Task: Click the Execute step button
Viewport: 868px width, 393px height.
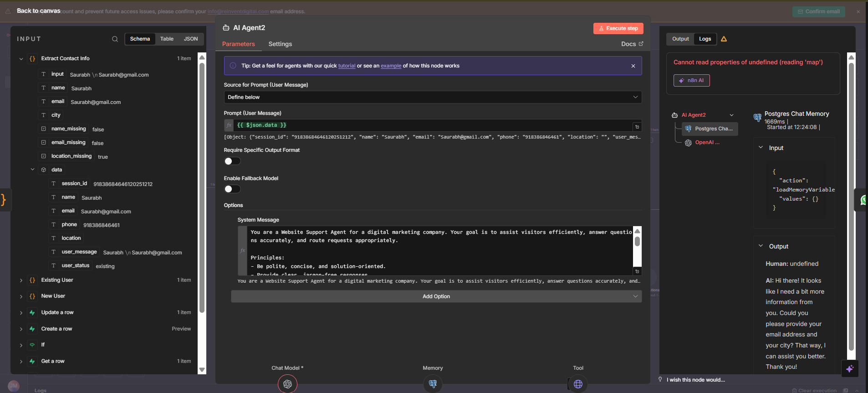Action: point(618,28)
